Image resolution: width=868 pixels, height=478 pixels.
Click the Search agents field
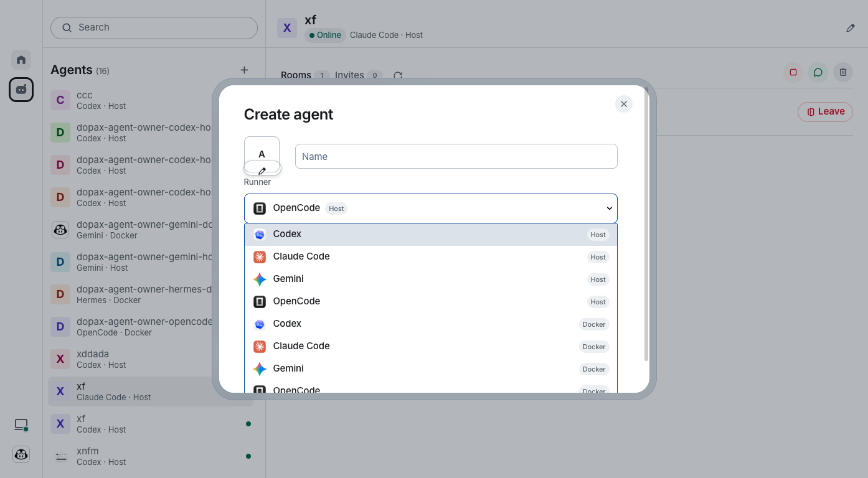tap(154, 28)
